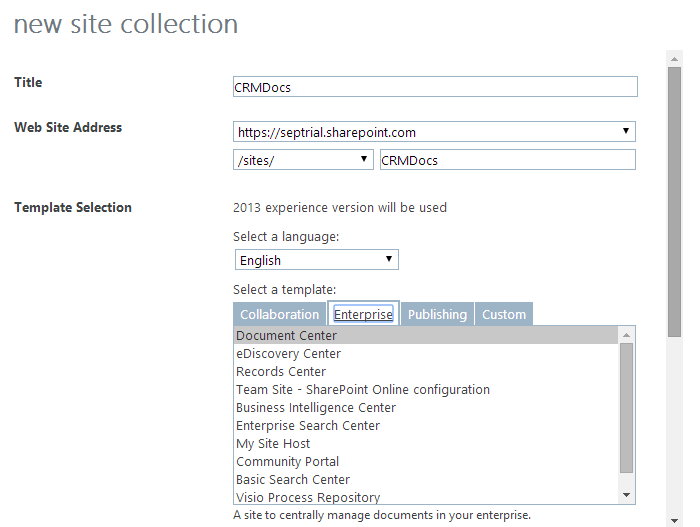Select Document Center template
This screenshot has width=700, height=527.
coord(286,336)
